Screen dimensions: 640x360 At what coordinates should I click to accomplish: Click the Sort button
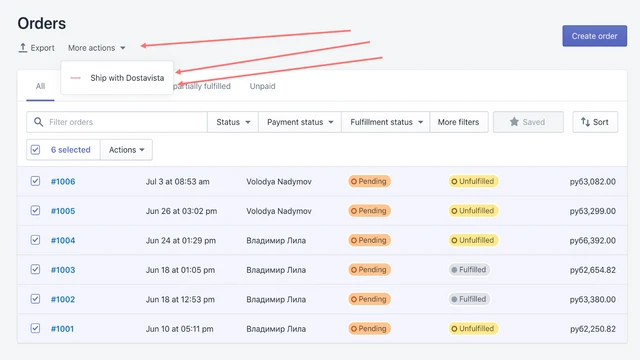tap(595, 122)
